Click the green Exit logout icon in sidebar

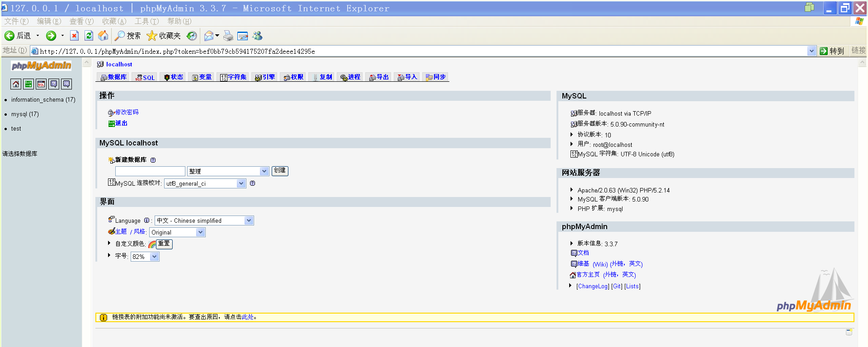[28, 84]
